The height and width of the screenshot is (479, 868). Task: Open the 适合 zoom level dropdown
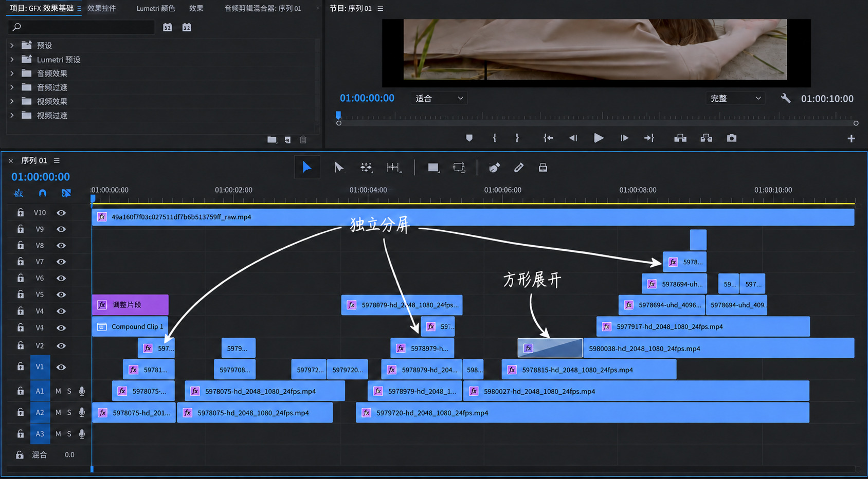[439, 98]
